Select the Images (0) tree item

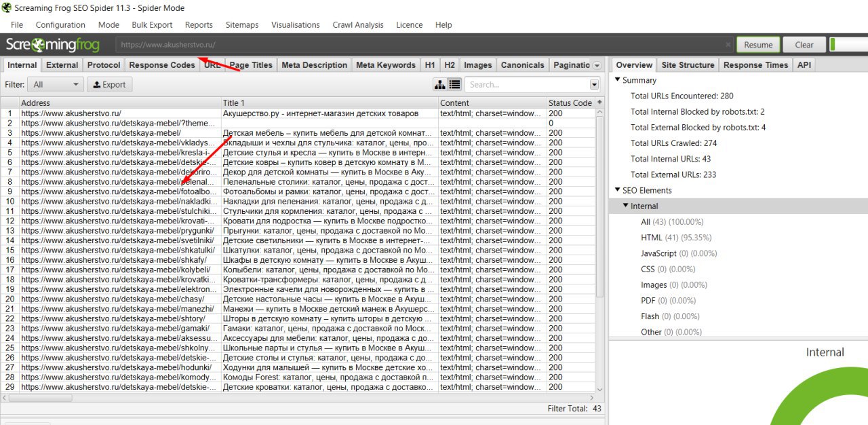(x=675, y=285)
